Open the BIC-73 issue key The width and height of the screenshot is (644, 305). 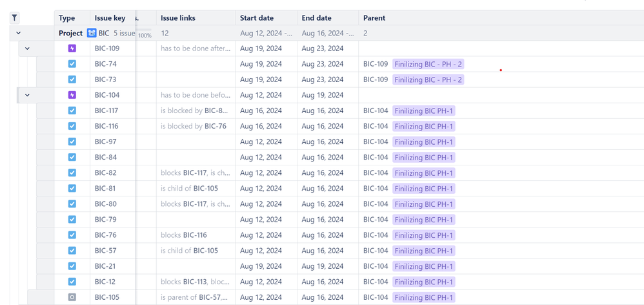pyautogui.click(x=105, y=79)
